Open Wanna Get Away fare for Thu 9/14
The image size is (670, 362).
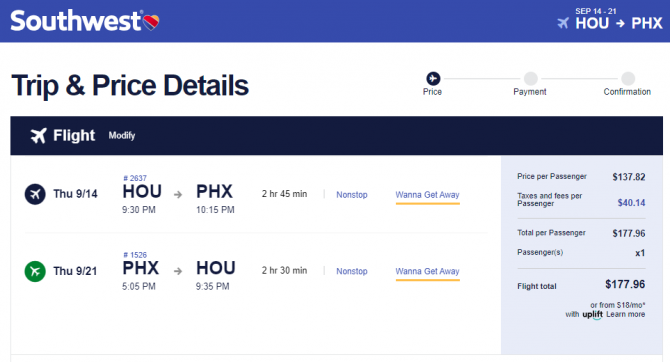coord(427,195)
